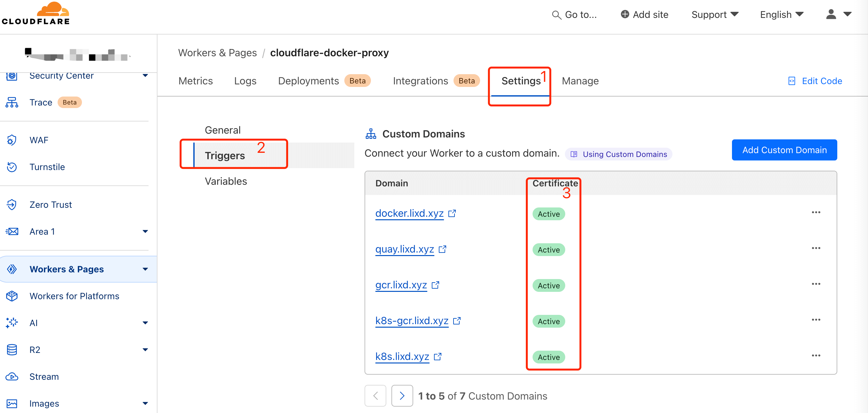Viewport: 868px width, 413px height.
Task: Switch to the Deployments tab
Action: pyautogui.click(x=308, y=81)
